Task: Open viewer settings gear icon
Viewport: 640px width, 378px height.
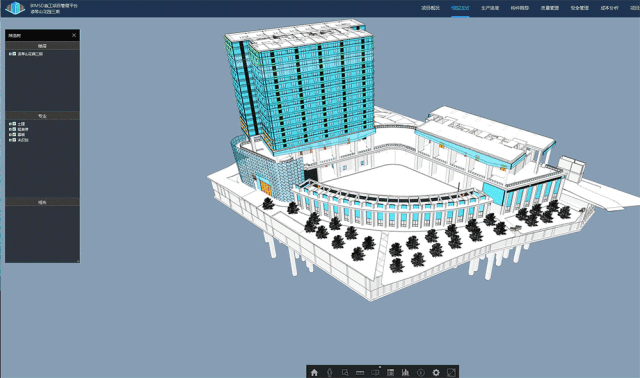Action: point(436,372)
